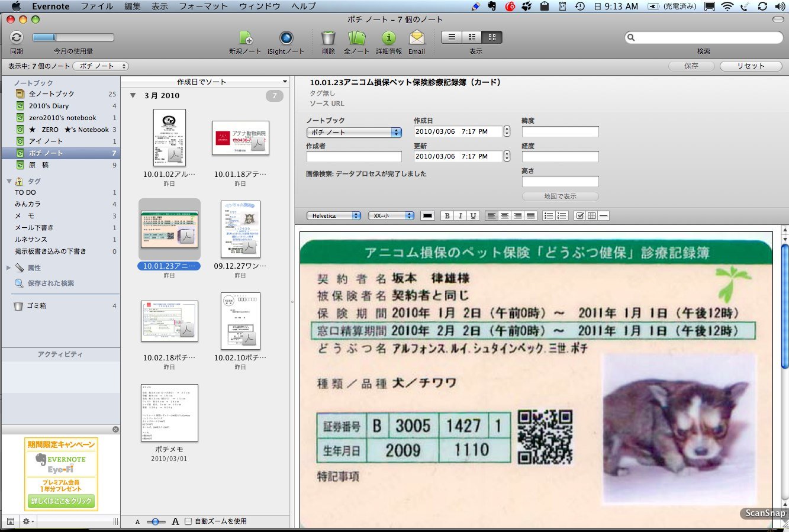The height and width of the screenshot is (532, 789).
Task: Collapse the タグ section in sidebar
Action: [x=9, y=182]
